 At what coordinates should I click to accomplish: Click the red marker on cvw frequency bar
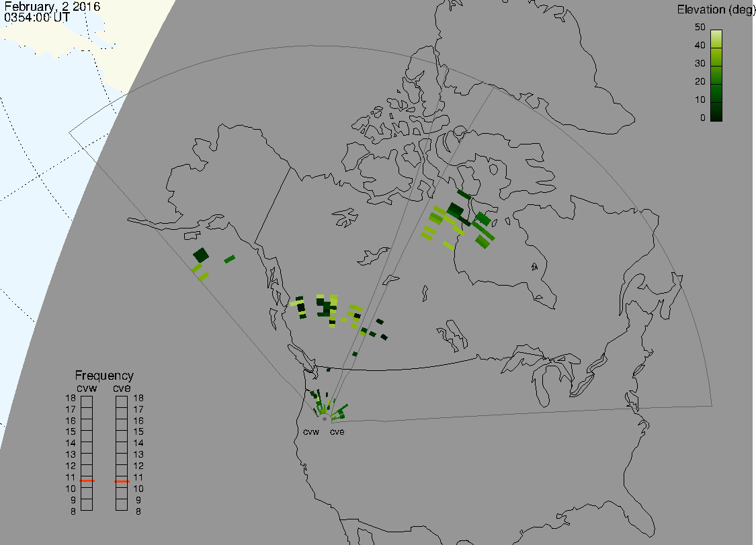click(x=87, y=481)
